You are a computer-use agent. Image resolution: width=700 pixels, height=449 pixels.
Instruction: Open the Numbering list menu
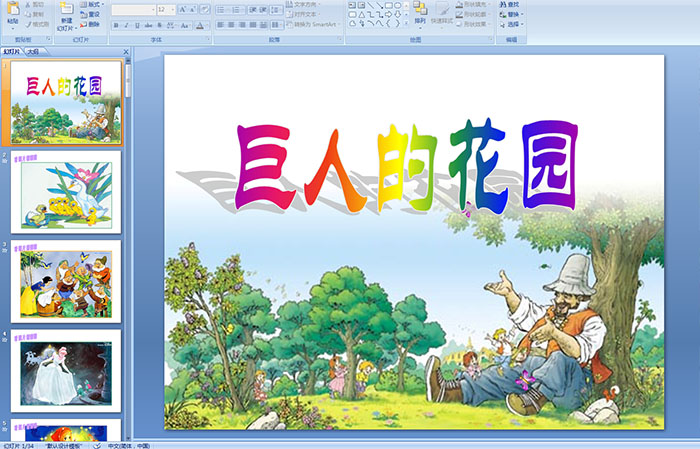(239, 10)
